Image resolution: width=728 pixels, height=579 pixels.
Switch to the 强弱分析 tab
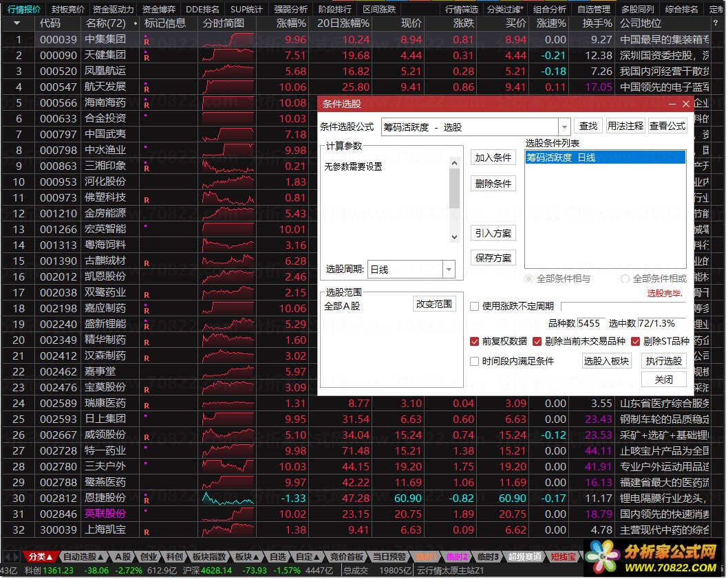point(290,9)
